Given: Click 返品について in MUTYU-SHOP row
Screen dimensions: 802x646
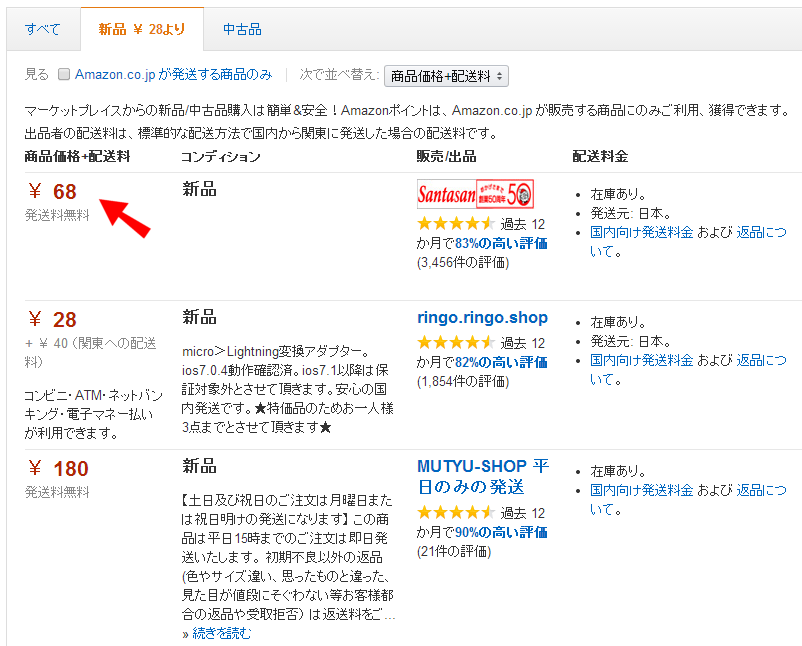Looking at the screenshot, I should [688, 499].
